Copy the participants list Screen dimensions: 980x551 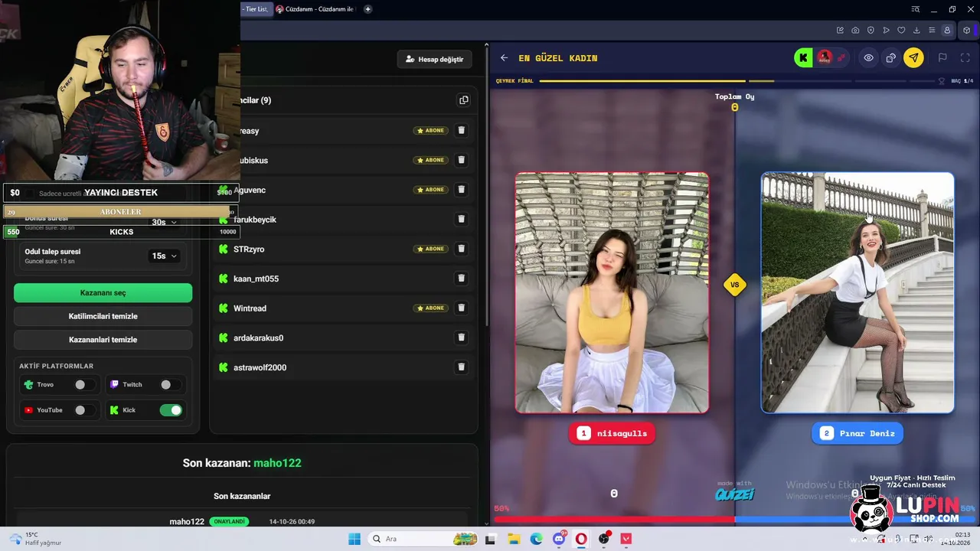point(463,100)
